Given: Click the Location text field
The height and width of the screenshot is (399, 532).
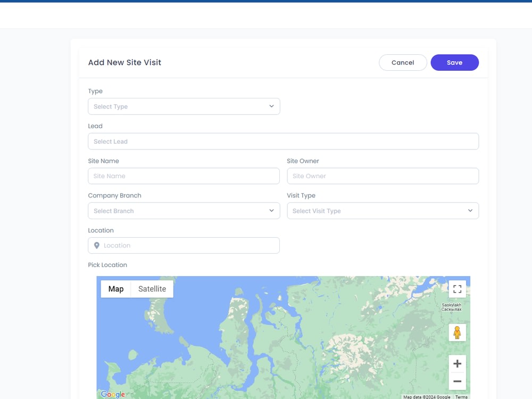Looking at the screenshot, I should (x=184, y=245).
